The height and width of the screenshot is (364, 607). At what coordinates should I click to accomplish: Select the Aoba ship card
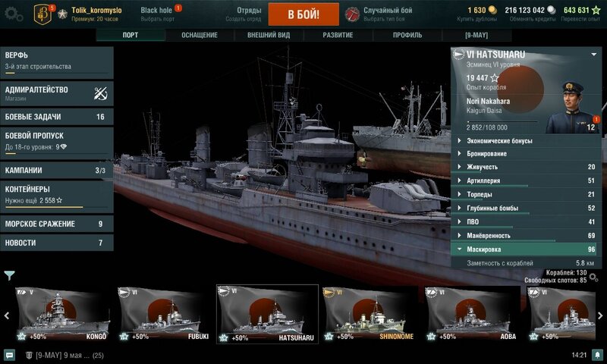coord(470,314)
